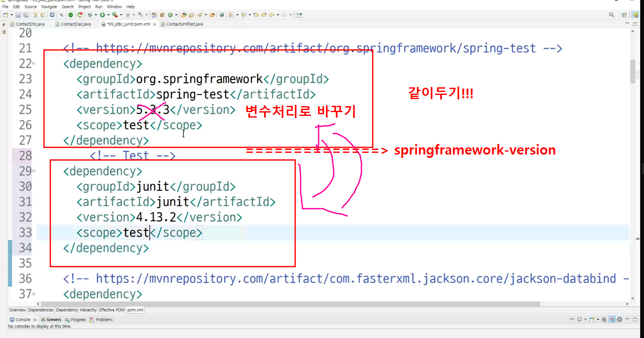644x338 pixels.
Task: Click the horizontal scrollbar of the editor
Action: pyautogui.click(x=289, y=304)
